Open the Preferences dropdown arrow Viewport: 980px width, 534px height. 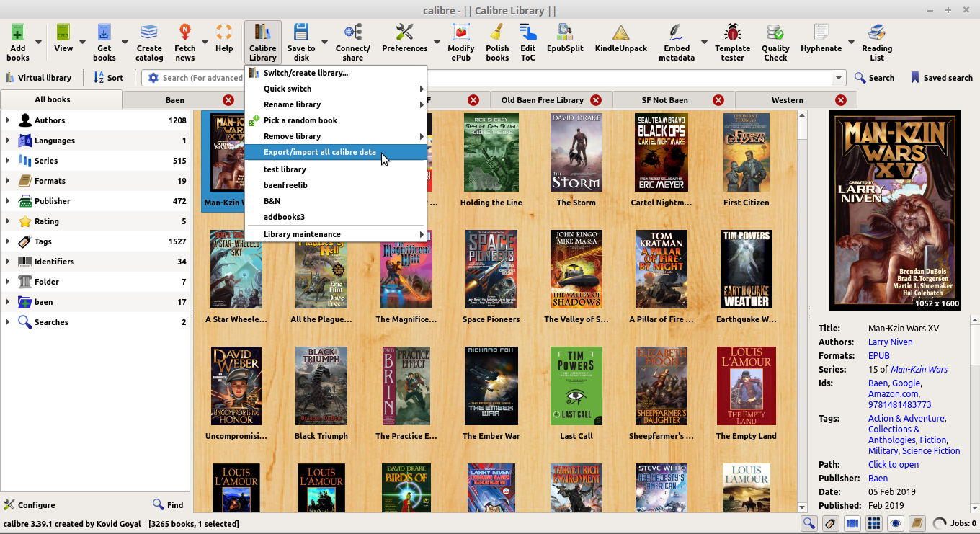pos(436,43)
